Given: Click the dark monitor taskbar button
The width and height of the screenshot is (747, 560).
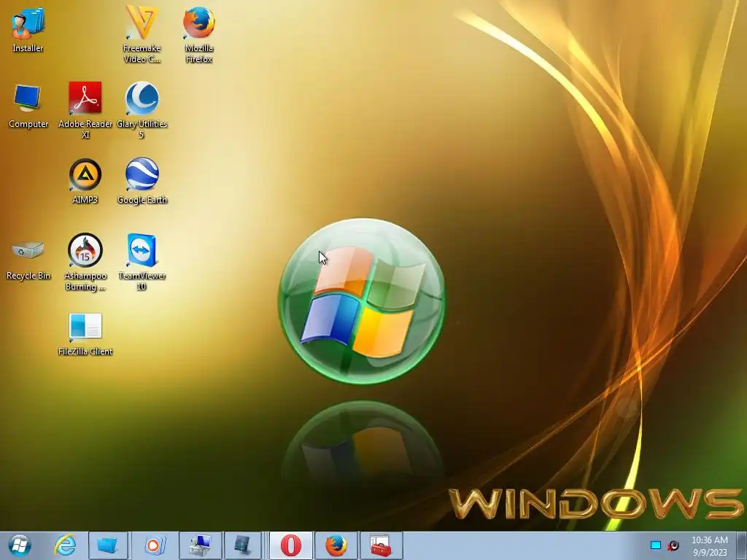Looking at the screenshot, I should click(x=244, y=545).
